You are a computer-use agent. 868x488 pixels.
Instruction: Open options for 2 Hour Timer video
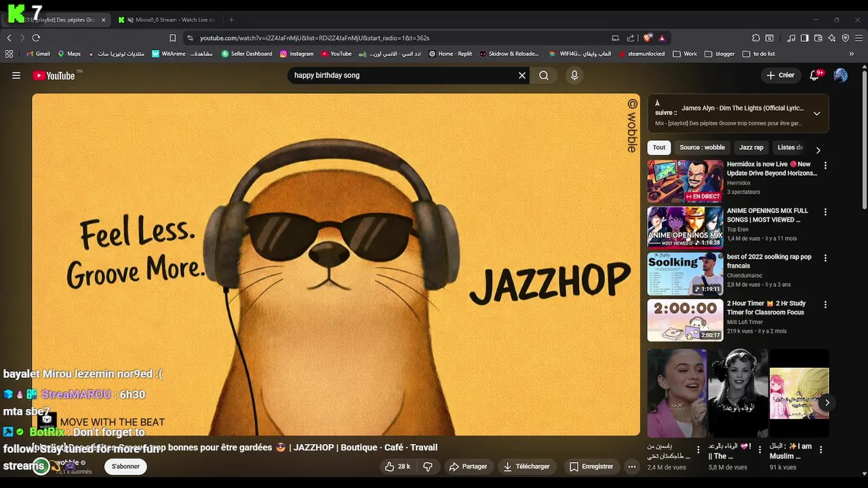825,304
